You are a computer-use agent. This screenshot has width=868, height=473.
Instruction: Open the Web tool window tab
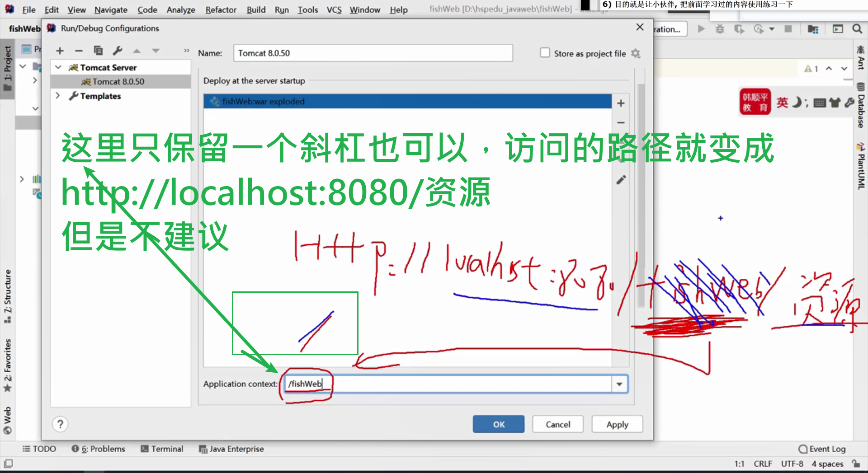[x=8, y=421]
